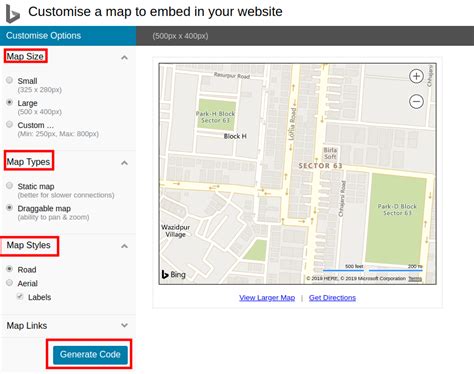The height and width of the screenshot is (374, 474).
Task: Zoom out with the map minus button
Action: 416,101
